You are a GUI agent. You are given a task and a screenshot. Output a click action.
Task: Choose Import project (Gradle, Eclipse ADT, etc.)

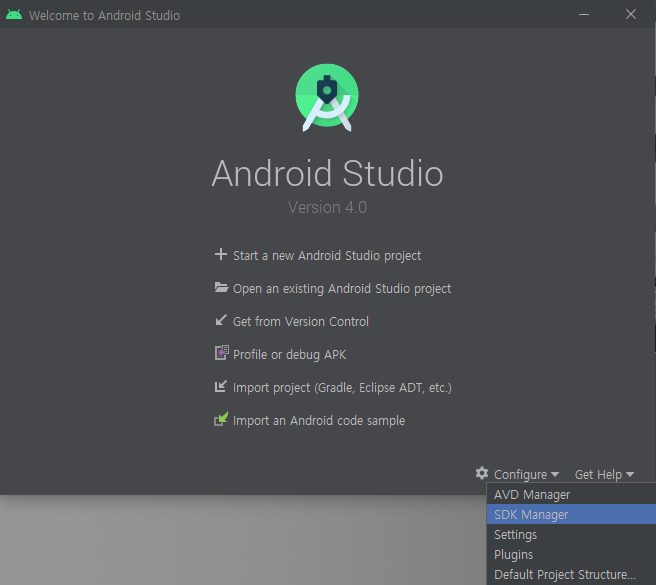point(342,387)
